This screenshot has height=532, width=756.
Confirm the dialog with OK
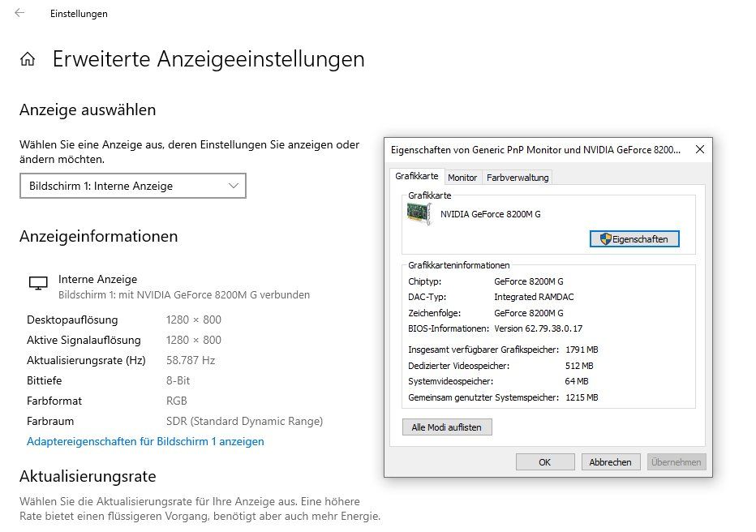pyautogui.click(x=545, y=462)
